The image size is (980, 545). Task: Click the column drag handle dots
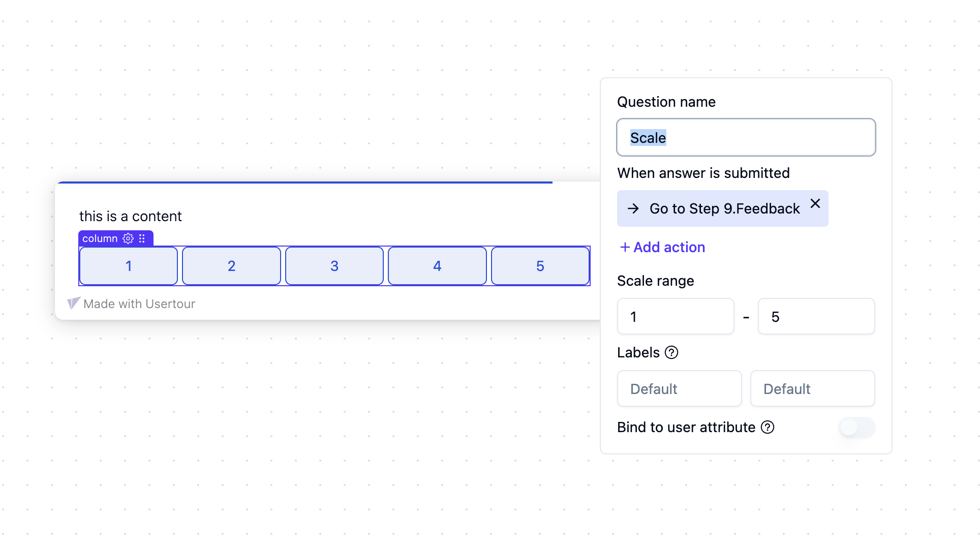click(x=142, y=238)
